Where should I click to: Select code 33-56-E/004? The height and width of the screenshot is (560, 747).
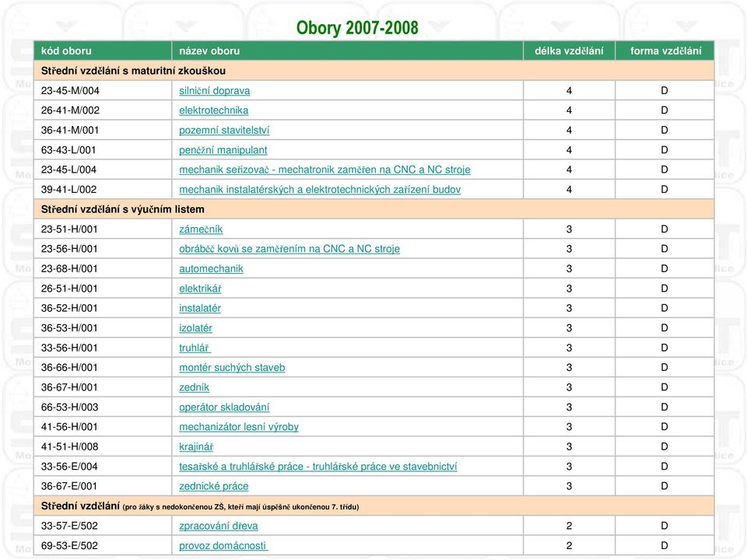tap(69, 466)
